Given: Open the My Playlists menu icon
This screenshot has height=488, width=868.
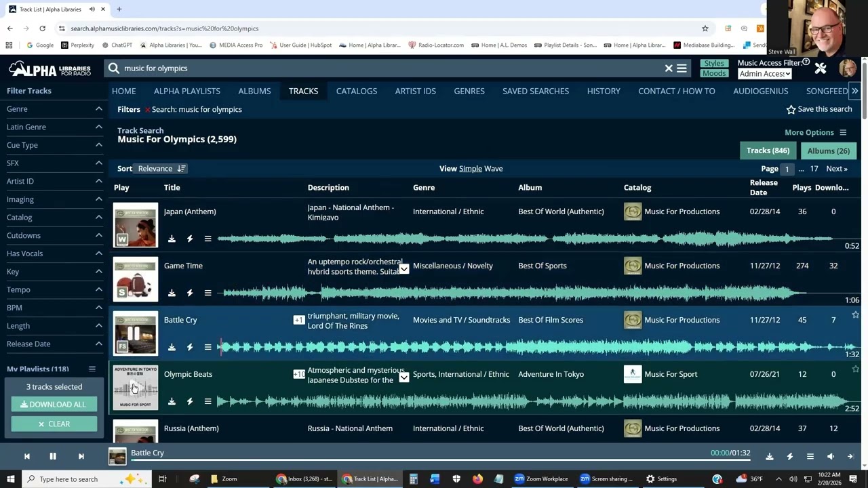Looking at the screenshot, I should coord(92,369).
